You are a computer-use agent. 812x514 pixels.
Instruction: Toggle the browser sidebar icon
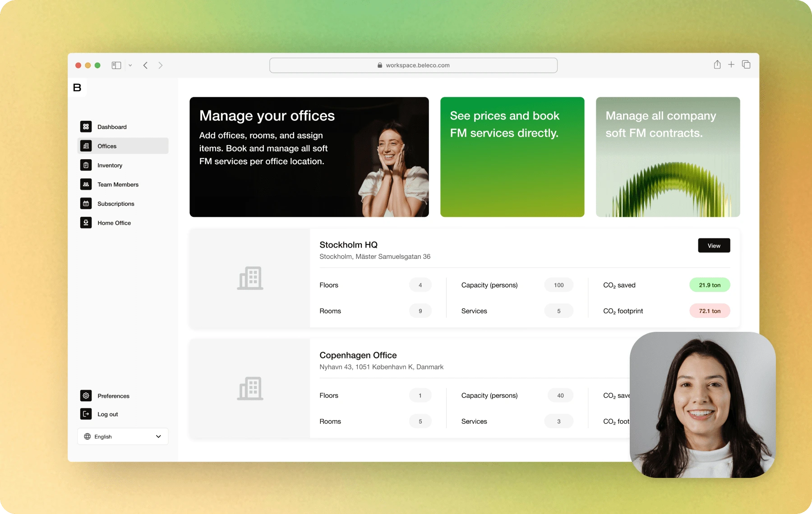point(116,65)
